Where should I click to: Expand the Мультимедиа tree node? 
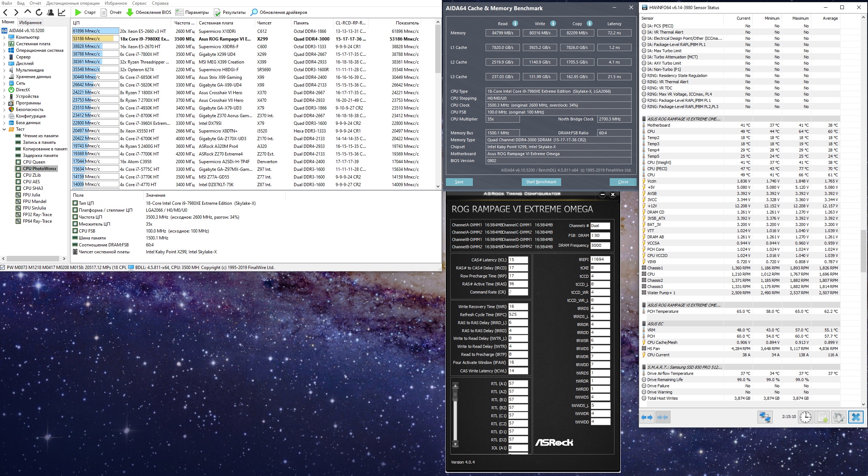point(4,70)
